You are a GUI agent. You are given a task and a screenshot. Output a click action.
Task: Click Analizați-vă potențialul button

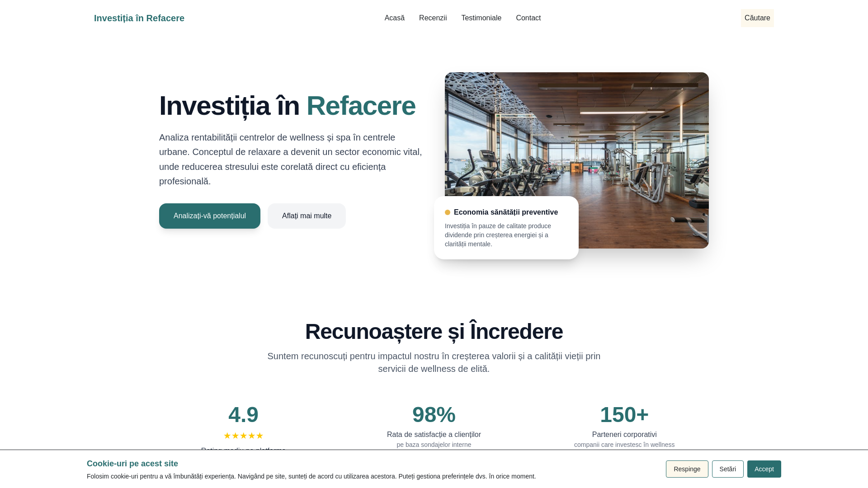(x=210, y=216)
